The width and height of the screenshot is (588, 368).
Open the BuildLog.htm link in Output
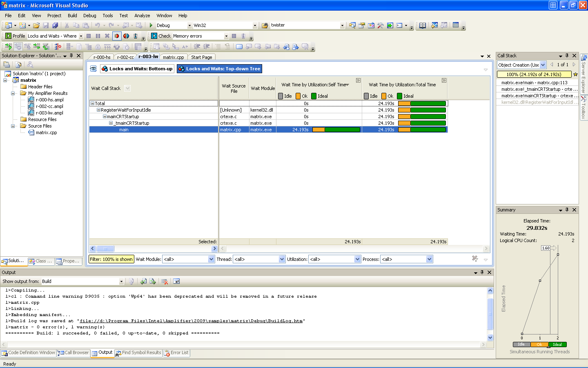[x=191, y=321]
